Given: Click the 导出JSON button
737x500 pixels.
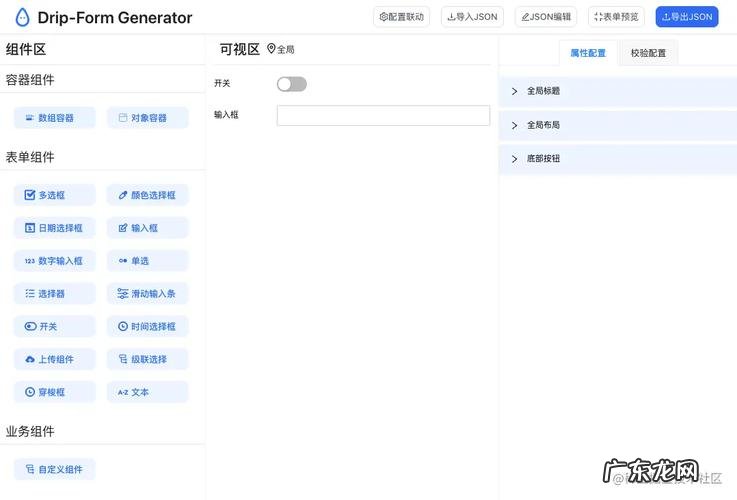Looking at the screenshot, I should coord(687,17).
